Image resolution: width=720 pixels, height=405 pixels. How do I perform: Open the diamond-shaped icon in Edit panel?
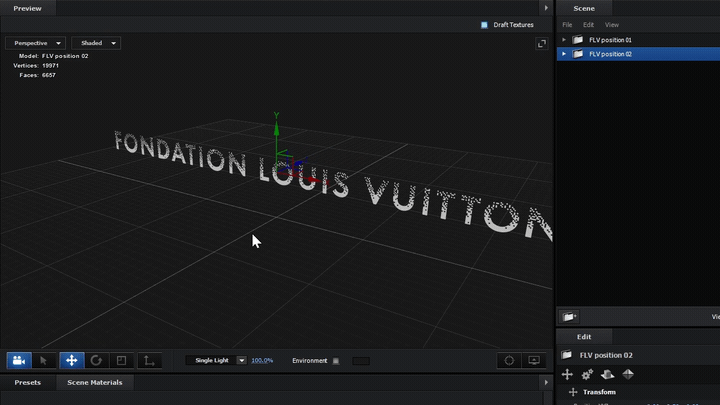628,375
